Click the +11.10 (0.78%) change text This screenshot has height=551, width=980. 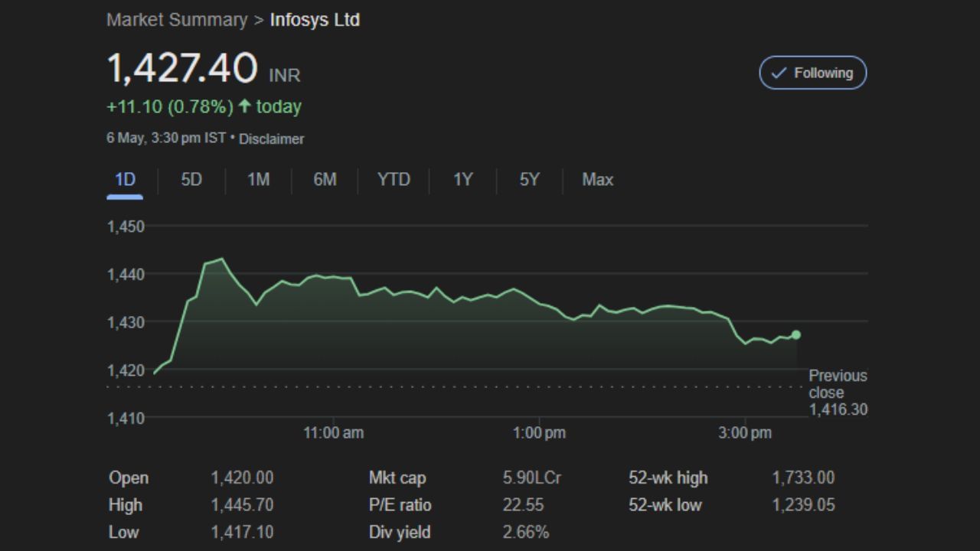coord(170,107)
